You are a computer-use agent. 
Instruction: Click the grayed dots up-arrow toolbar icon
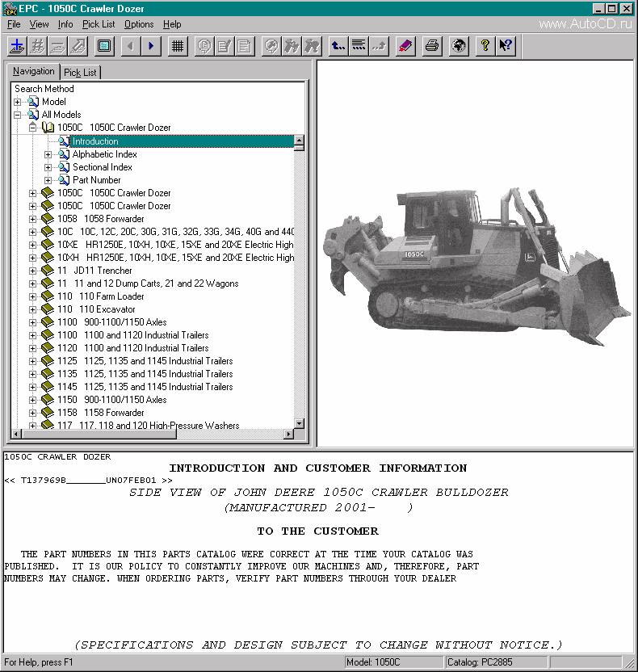(x=378, y=46)
